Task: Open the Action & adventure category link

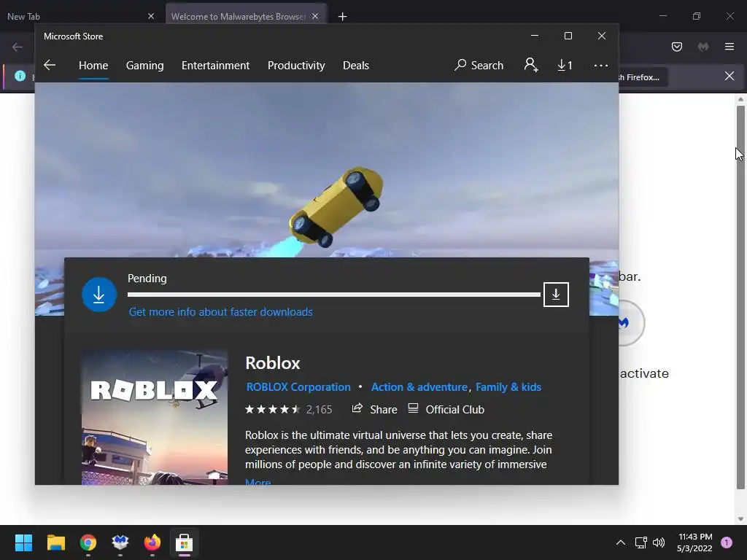Action: 419,387
